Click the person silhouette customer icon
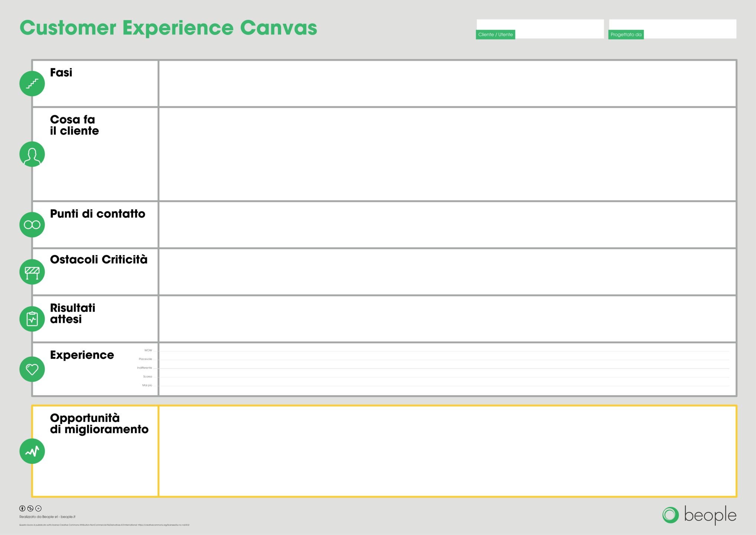This screenshot has height=535, width=756. [x=32, y=154]
